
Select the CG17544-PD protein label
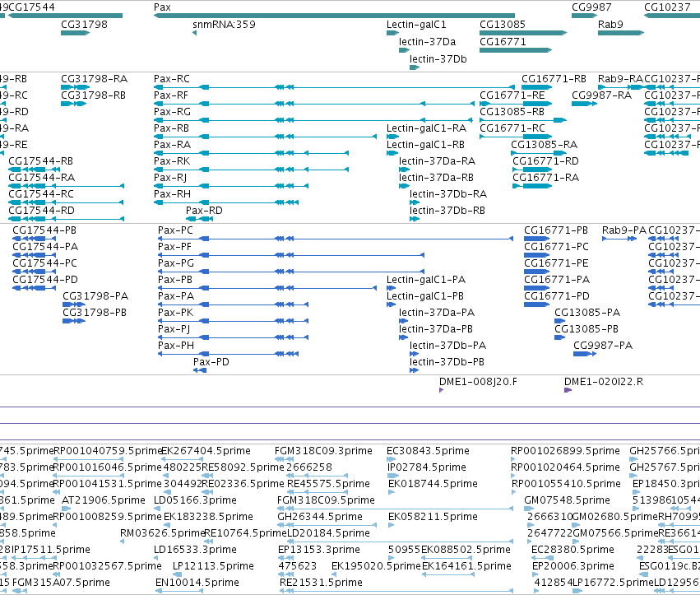(45, 280)
